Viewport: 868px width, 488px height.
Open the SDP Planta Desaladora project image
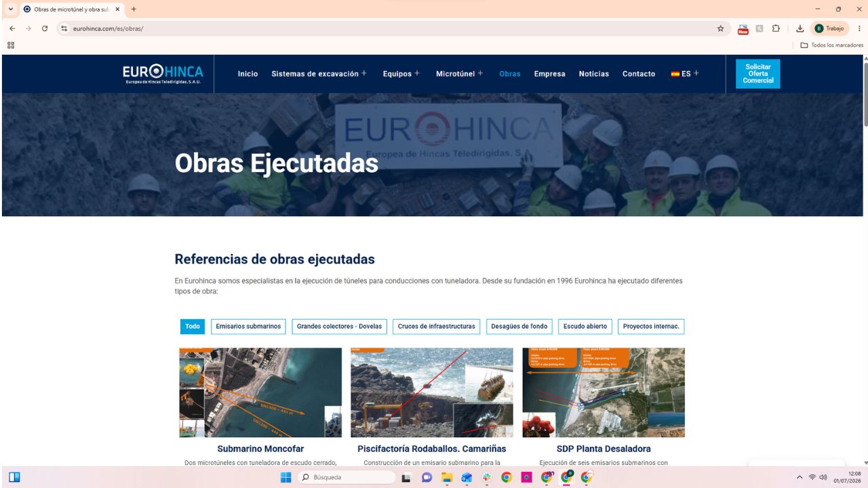point(604,392)
